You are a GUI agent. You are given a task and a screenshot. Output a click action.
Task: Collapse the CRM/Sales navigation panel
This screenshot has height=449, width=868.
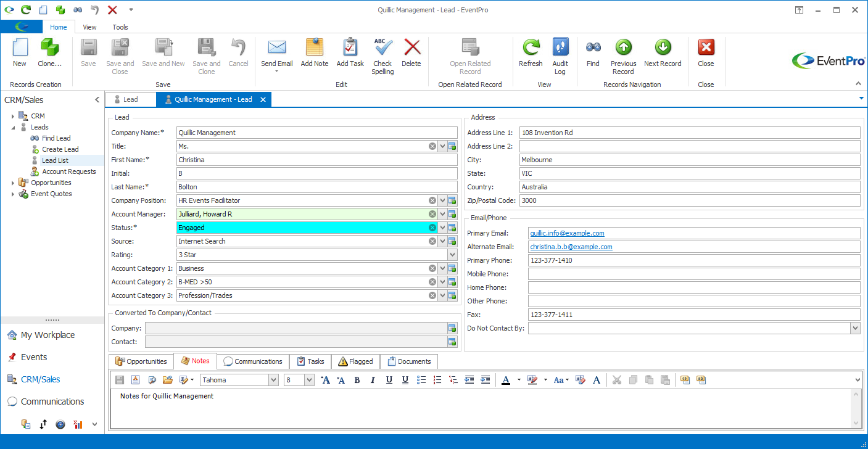point(97,100)
